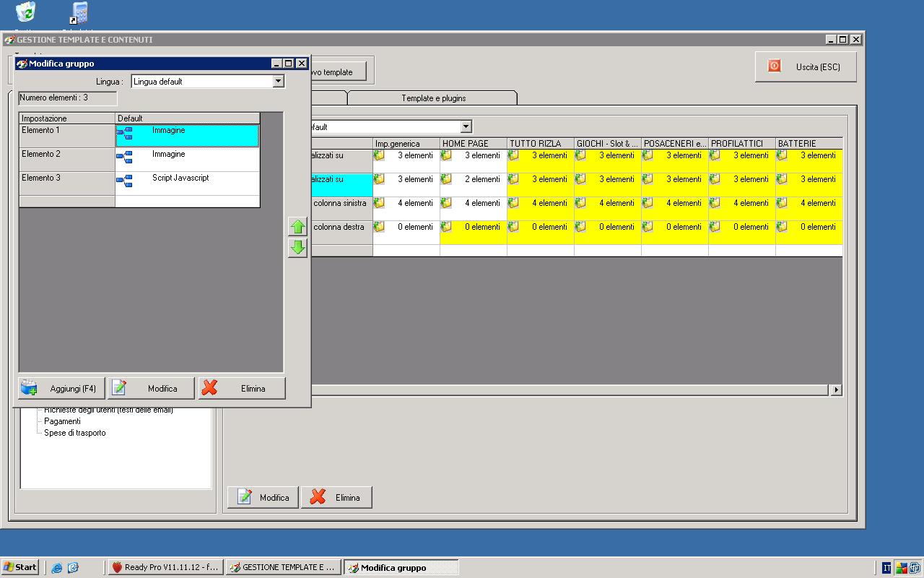The height and width of the screenshot is (578, 924).
Task: Select the calculator shortcut on the desktop
Action: tap(79, 12)
